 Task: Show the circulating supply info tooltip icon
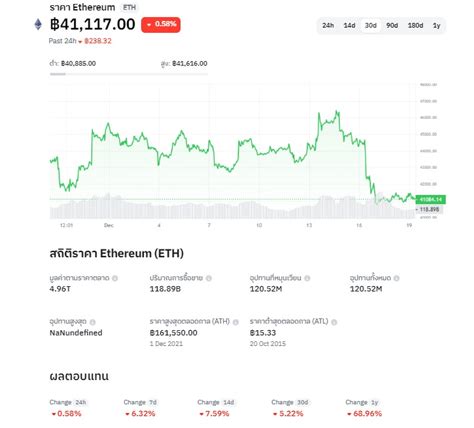307,278
